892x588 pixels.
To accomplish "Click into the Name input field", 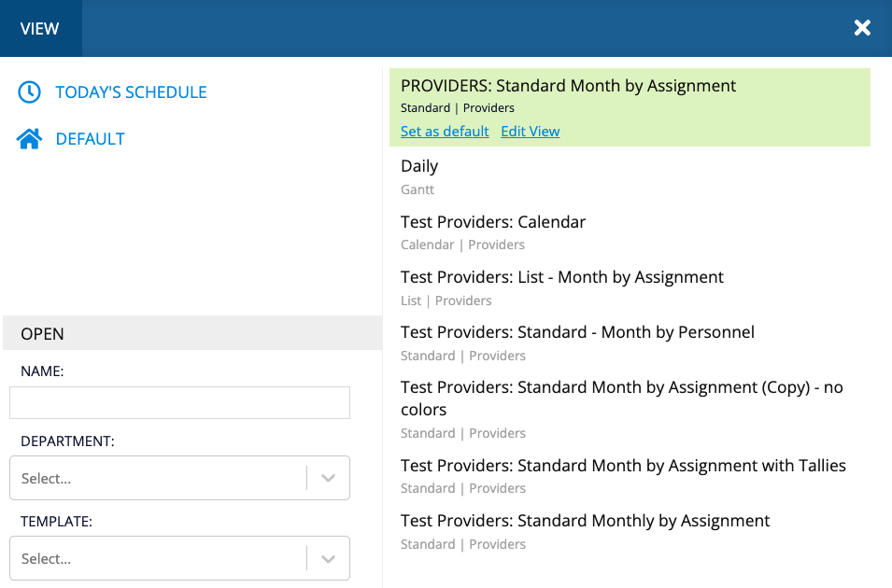I will pyautogui.click(x=179, y=403).
